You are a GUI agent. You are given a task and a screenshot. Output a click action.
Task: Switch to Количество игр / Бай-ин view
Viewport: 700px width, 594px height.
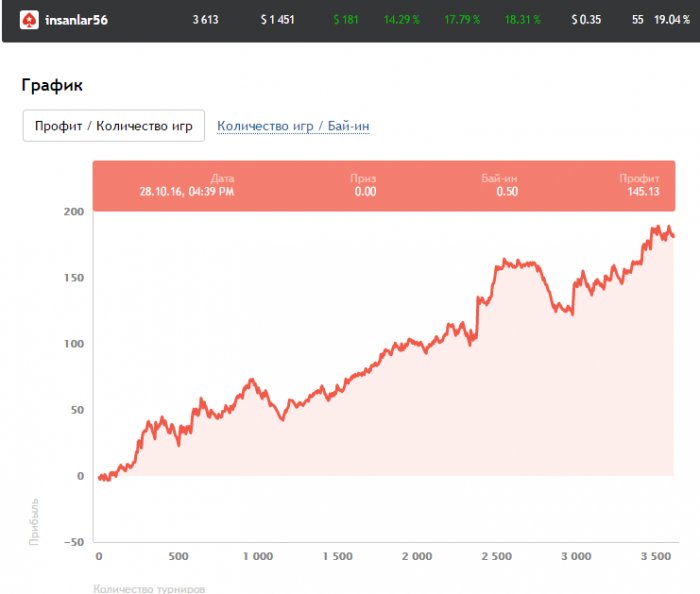click(x=293, y=126)
